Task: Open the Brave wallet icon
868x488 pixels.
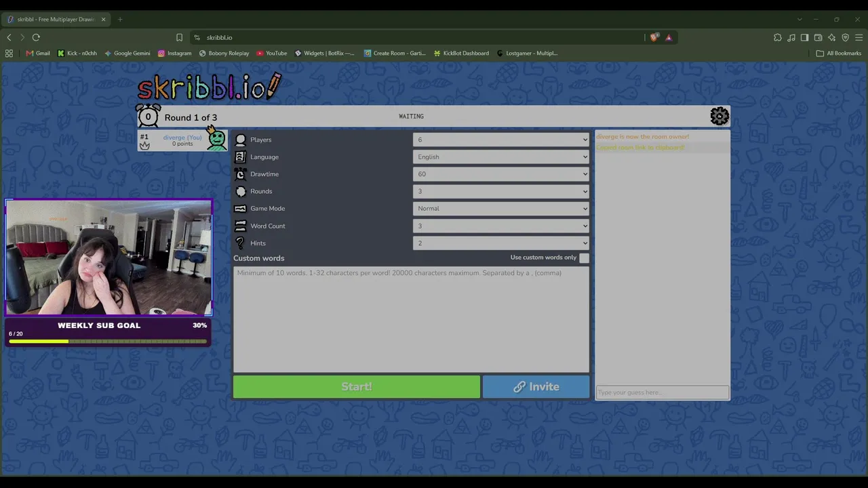Action: pos(818,37)
